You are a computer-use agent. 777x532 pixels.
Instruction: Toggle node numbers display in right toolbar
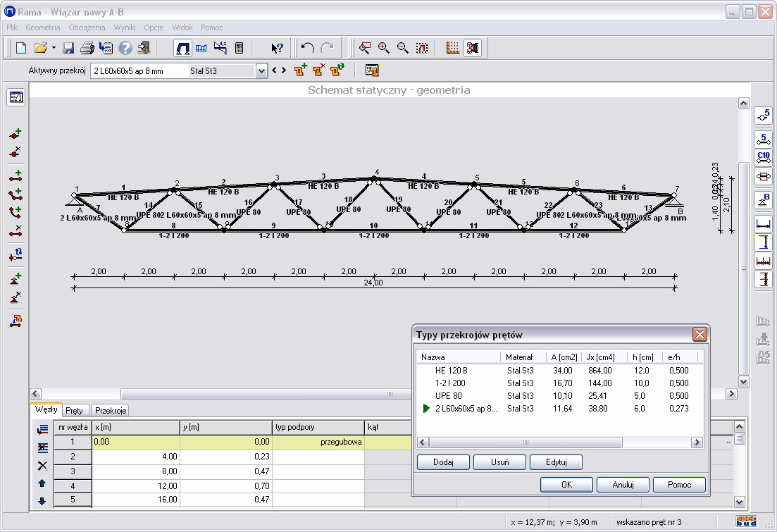(x=763, y=116)
